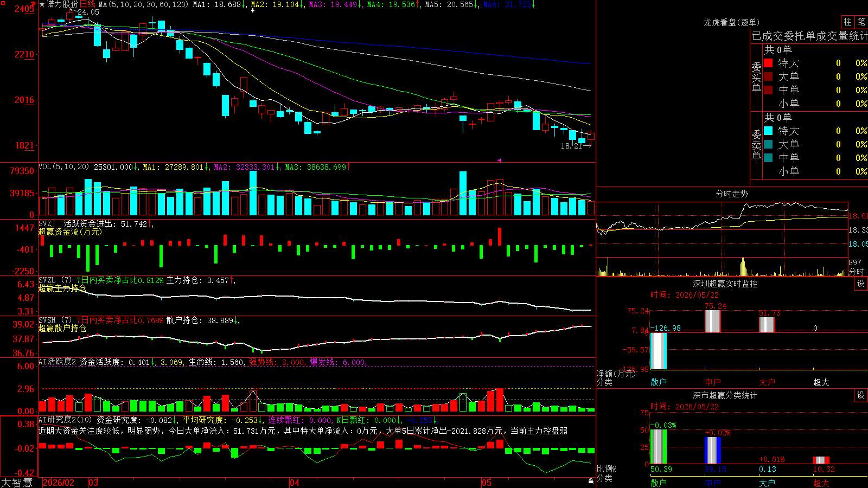The width and height of the screenshot is (868, 488).
Task: Click the 2026/02 date marker on timeline
Action: click(59, 483)
